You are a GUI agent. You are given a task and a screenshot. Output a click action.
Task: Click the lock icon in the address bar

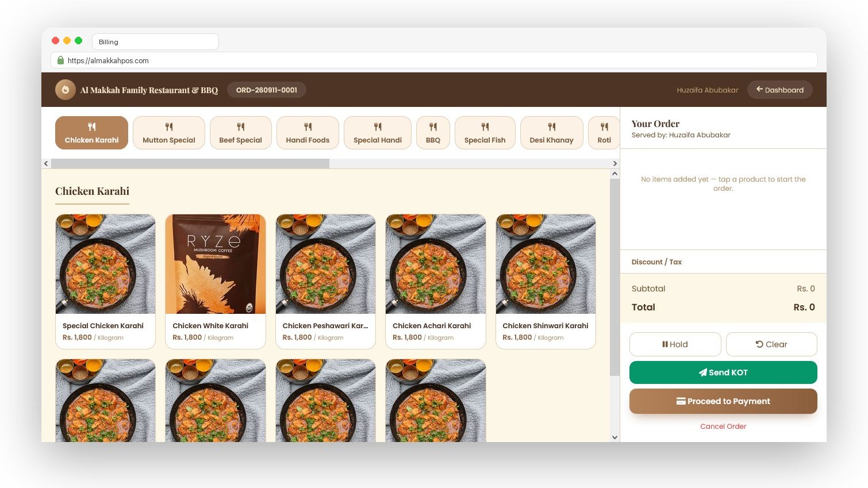[x=60, y=60]
